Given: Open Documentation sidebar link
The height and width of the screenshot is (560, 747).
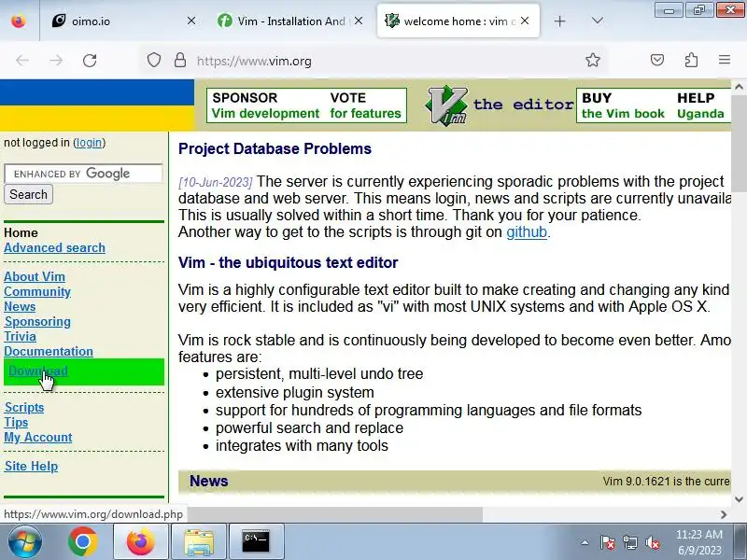Looking at the screenshot, I should [x=49, y=351].
